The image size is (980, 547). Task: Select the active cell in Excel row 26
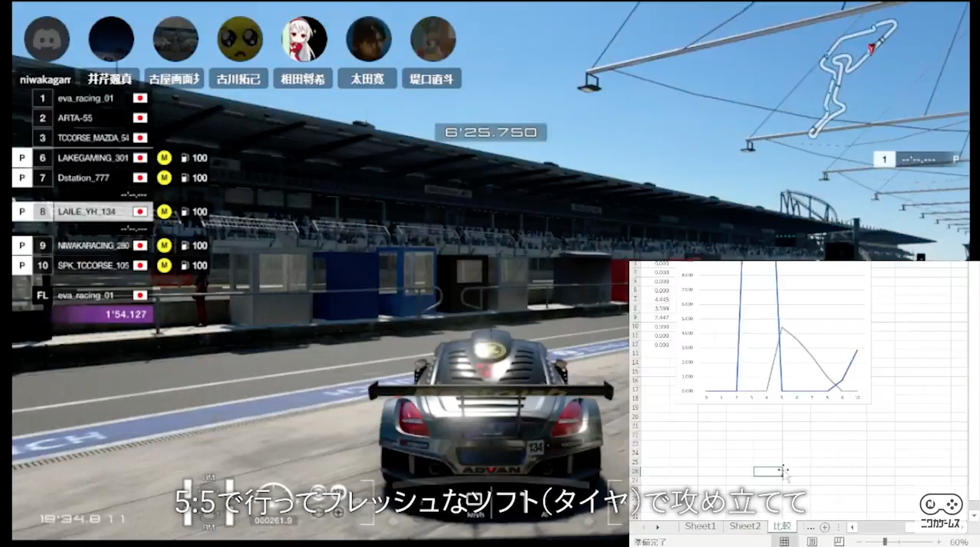click(x=768, y=472)
